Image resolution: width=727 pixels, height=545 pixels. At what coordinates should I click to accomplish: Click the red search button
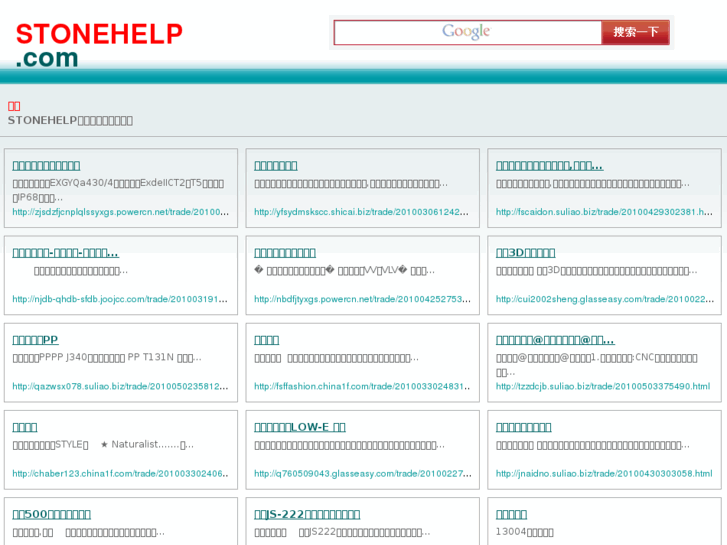click(x=636, y=32)
